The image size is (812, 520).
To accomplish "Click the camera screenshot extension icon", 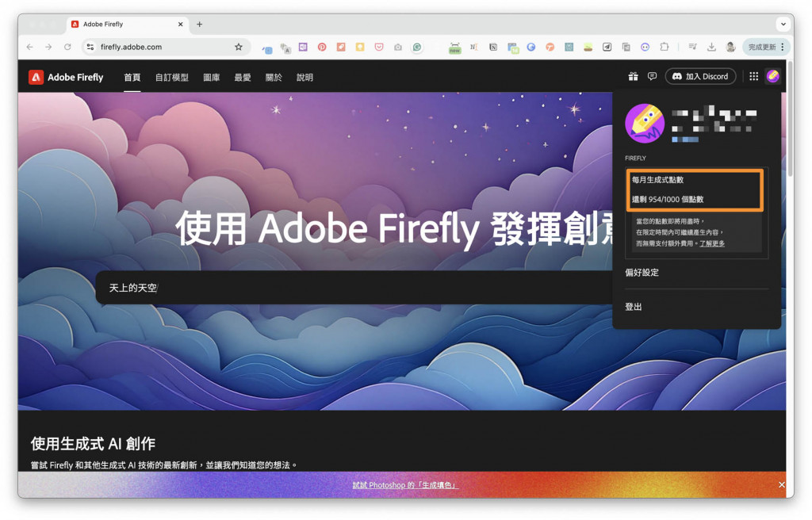I will point(398,47).
